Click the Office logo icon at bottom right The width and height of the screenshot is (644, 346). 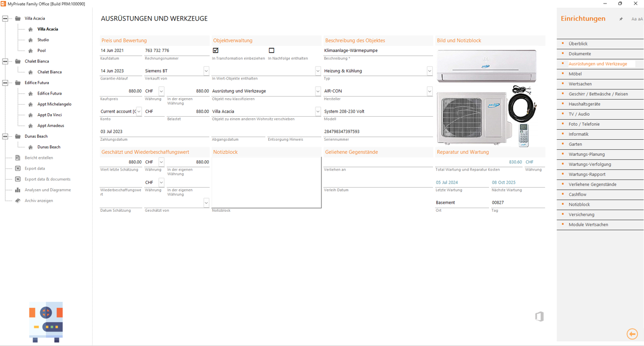pyautogui.click(x=539, y=316)
